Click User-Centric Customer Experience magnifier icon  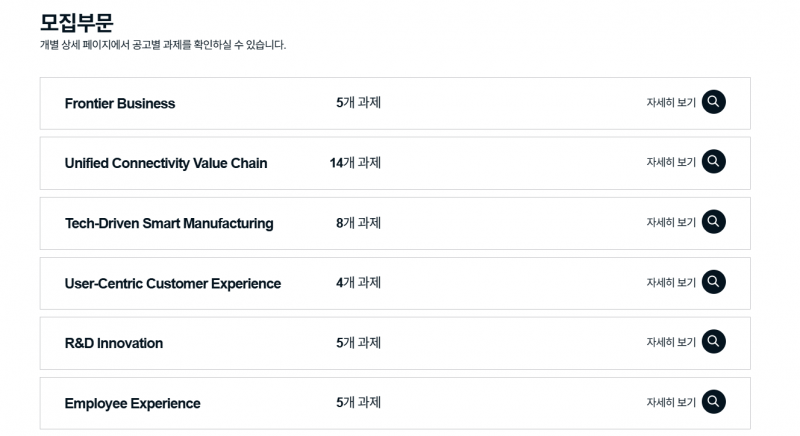(x=713, y=282)
